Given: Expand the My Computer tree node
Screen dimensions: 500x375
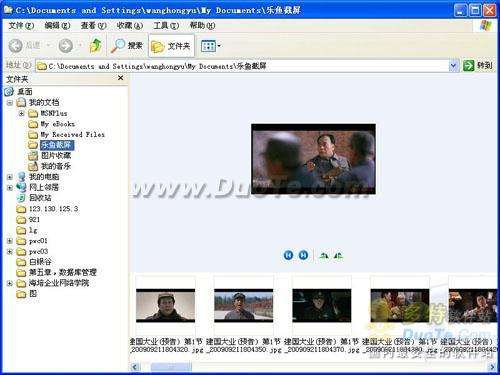Looking at the screenshot, I should pyautogui.click(x=10, y=177).
